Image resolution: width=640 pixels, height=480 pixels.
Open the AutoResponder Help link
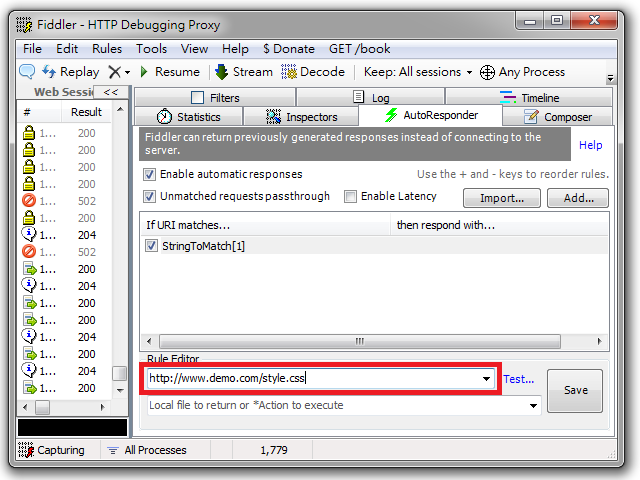coord(590,145)
